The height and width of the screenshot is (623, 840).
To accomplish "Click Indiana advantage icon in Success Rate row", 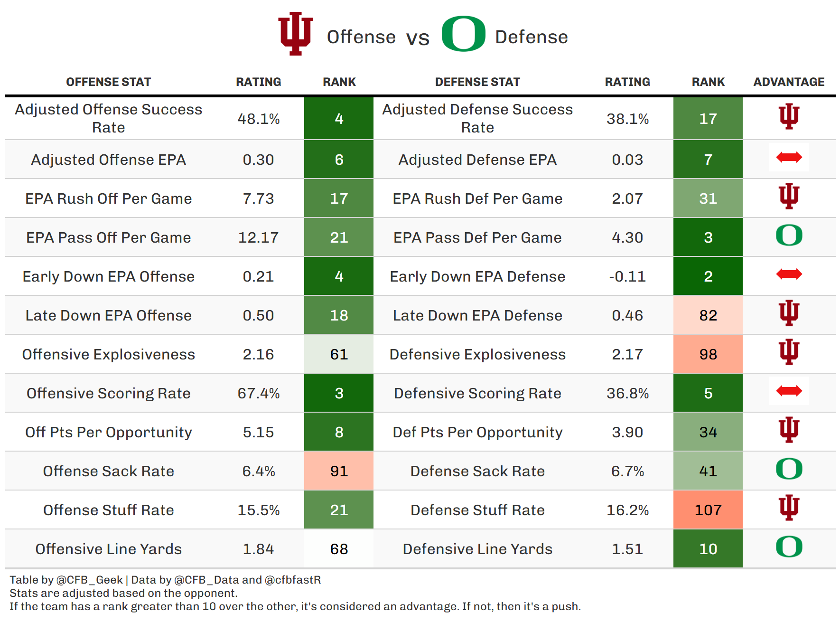I will [x=789, y=116].
